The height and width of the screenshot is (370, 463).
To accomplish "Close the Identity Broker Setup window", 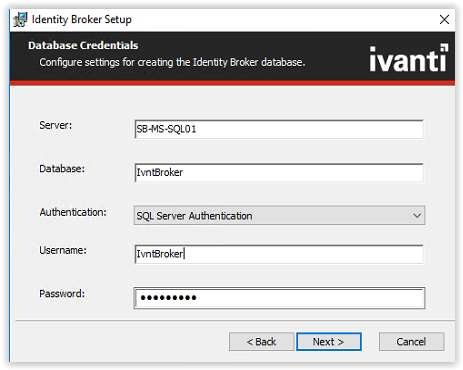I will [444, 19].
